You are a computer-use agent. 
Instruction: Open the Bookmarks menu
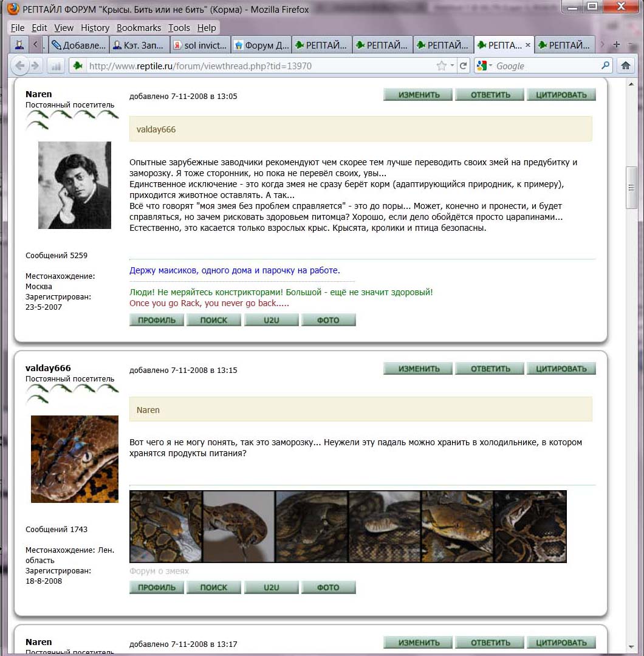139,27
